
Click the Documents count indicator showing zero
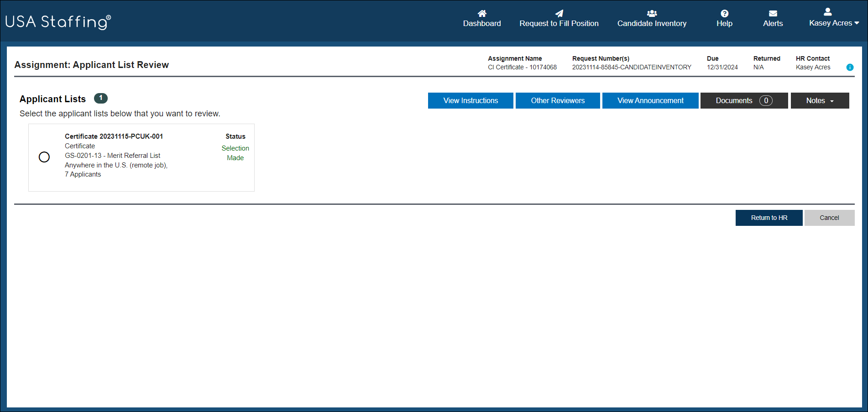coord(766,100)
